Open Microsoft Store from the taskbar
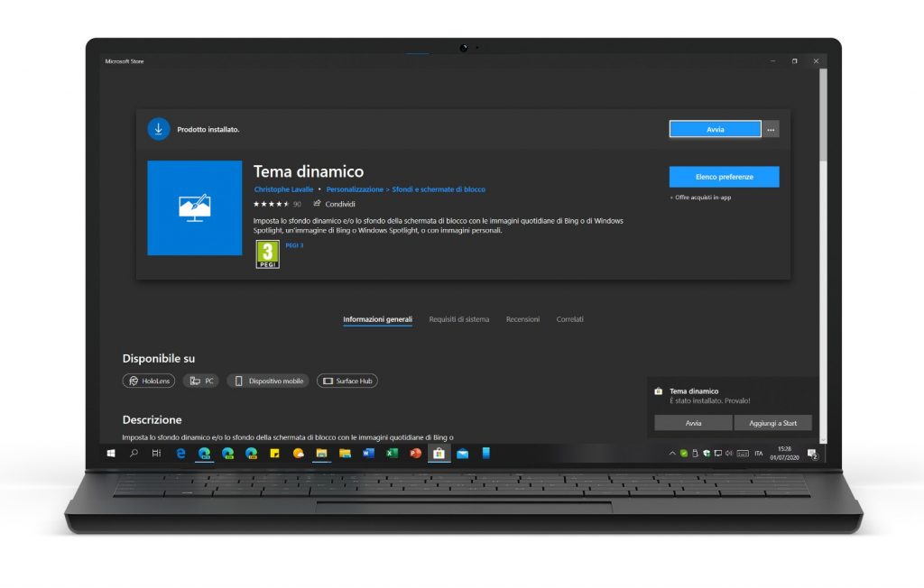 [x=439, y=453]
